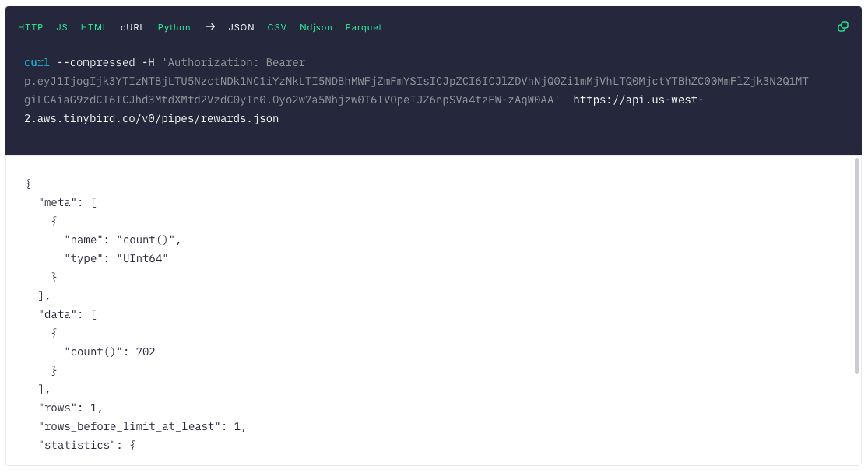Screen dimensions: 868x476
Task: Switch to the JS tab
Action: pos(62,27)
